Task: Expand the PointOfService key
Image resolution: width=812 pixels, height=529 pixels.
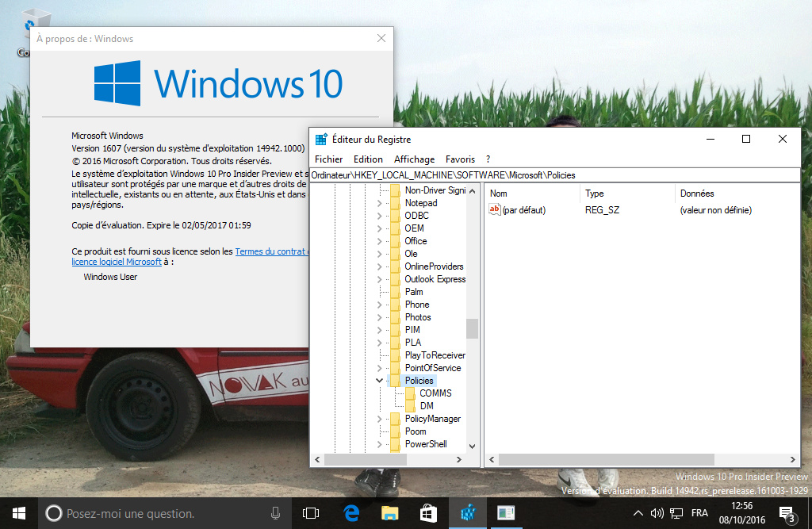Action: (380, 368)
